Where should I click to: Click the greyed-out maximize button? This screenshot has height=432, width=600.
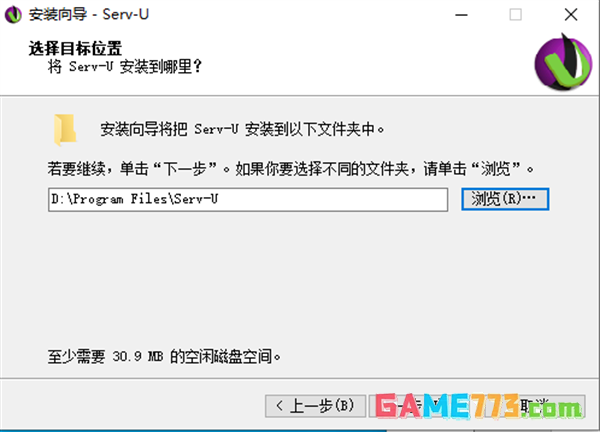(515, 15)
